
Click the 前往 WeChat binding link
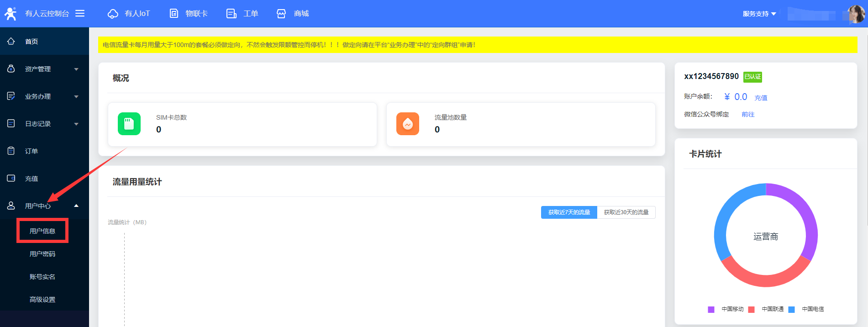point(748,114)
